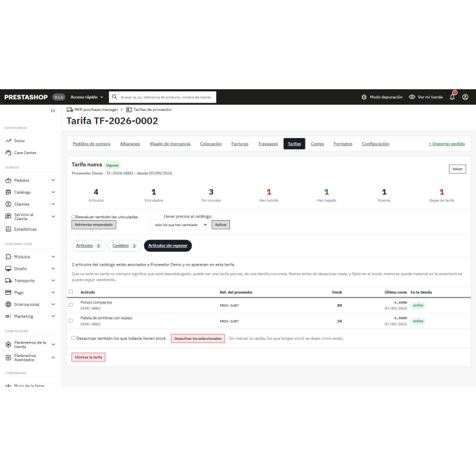Click the Marketing megaphone icon
Screen dimensions: 476x476
coord(8,316)
